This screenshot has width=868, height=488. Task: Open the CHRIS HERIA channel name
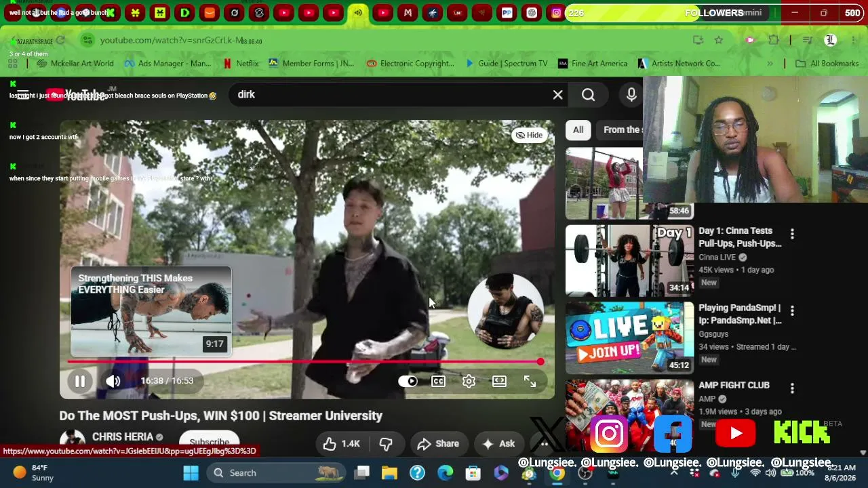click(123, 437)
